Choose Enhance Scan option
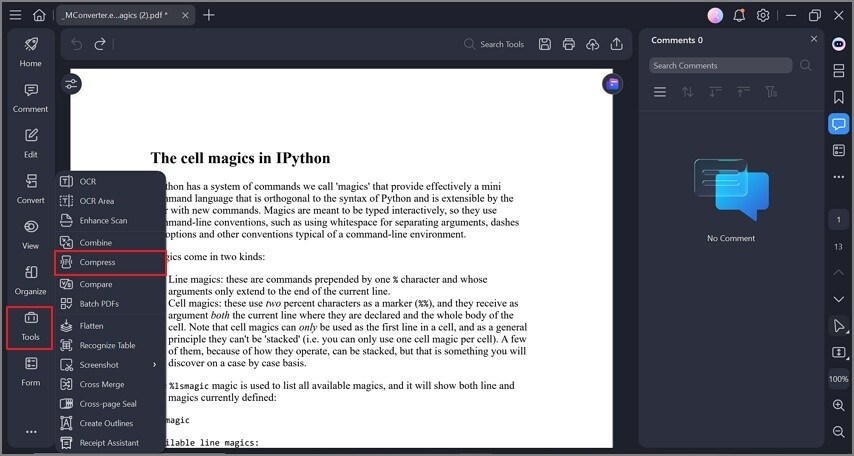The height and width of the screenshot is (456, 854). [x=111, y=221]
